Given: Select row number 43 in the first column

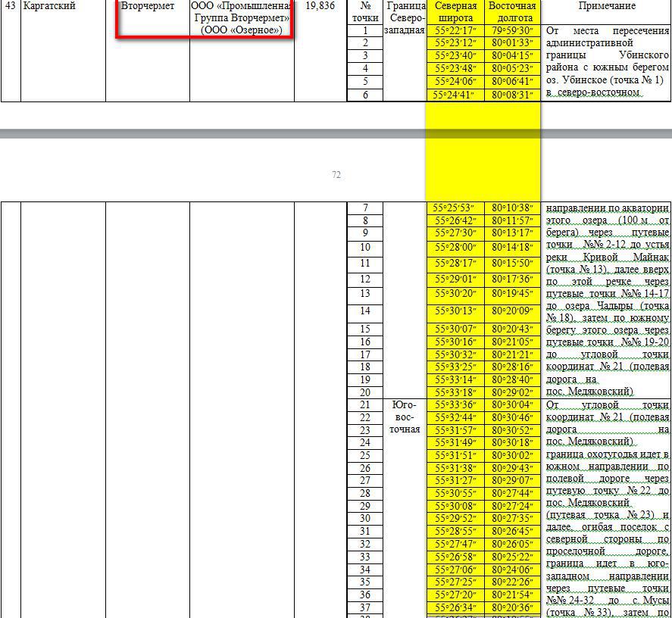Looking at the screenshot, I should click(x=10, y=6).
